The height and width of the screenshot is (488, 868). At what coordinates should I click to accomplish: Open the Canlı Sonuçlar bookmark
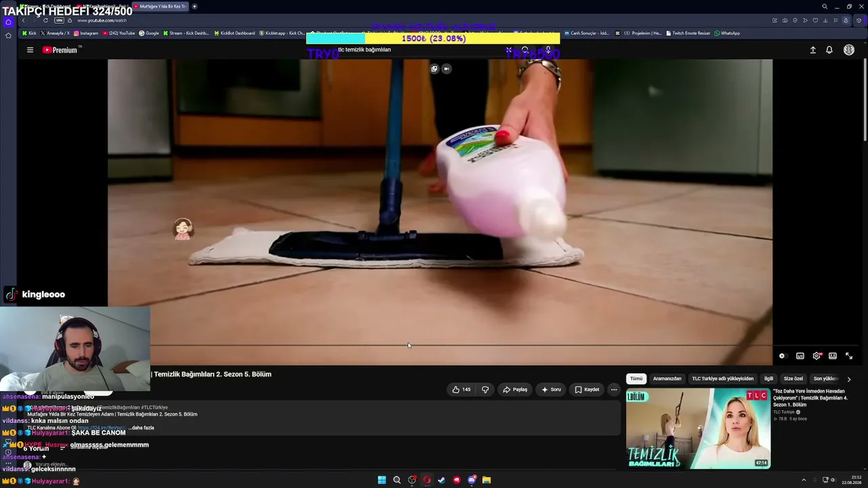587,33
